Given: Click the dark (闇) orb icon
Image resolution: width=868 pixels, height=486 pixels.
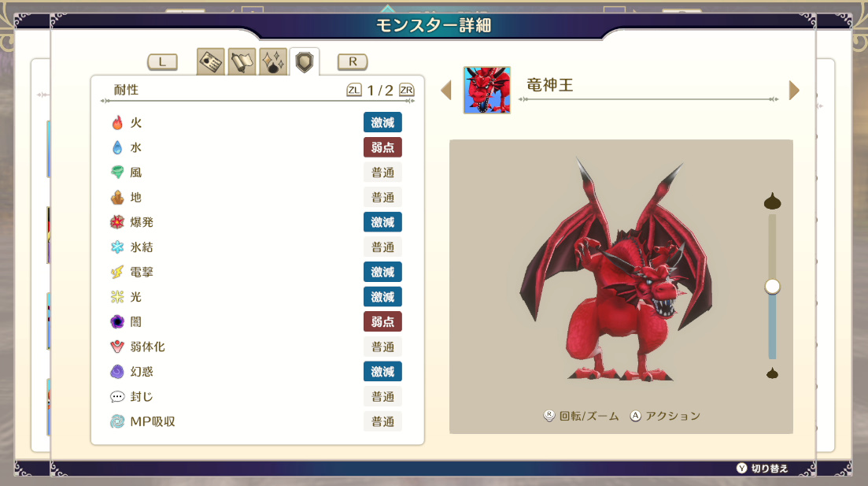Looking at the screenshot, I should [x=117, y=322].
